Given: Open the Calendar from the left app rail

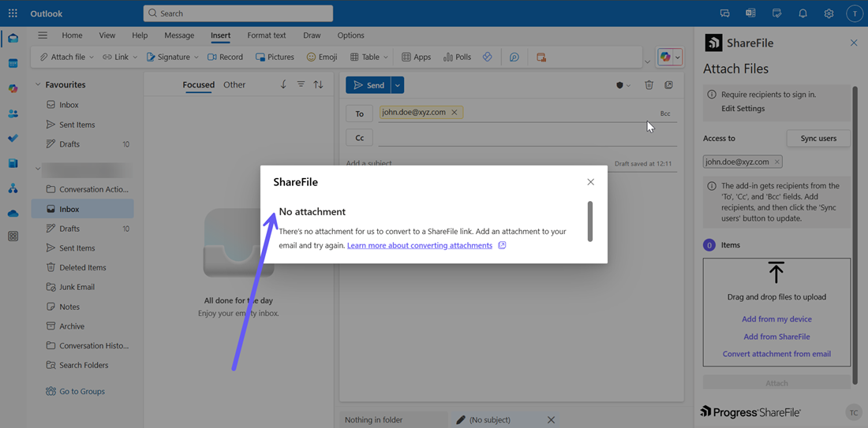Looking at the screenshot, I should click(x=13, y=63).
